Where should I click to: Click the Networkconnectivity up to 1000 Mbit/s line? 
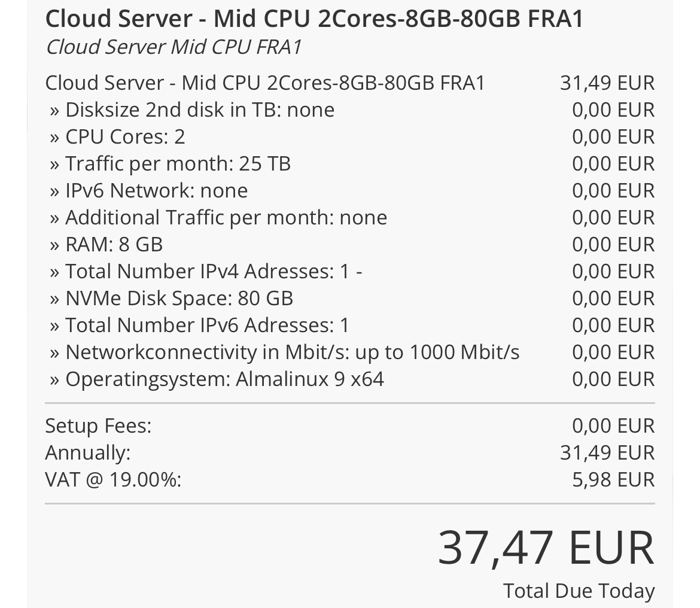point(284,352)
